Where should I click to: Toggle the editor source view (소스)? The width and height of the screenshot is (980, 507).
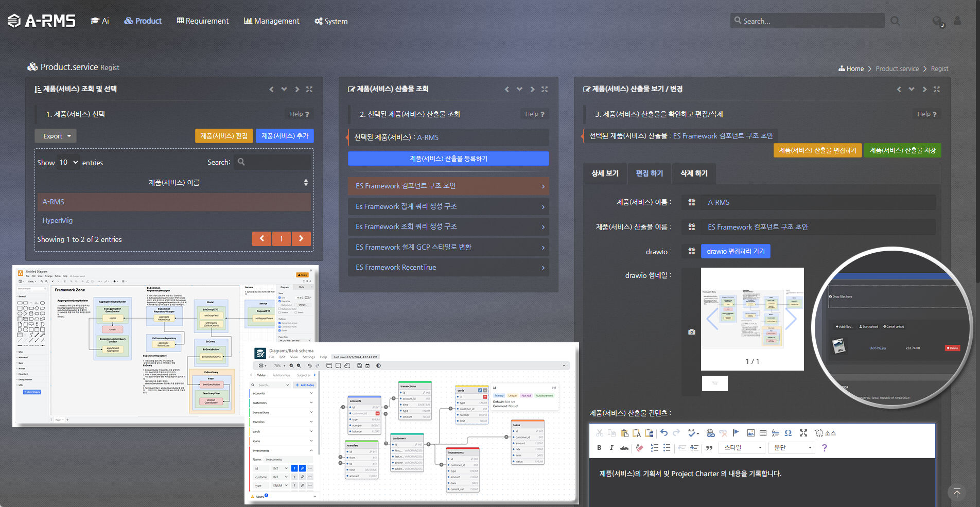[826, 433]
